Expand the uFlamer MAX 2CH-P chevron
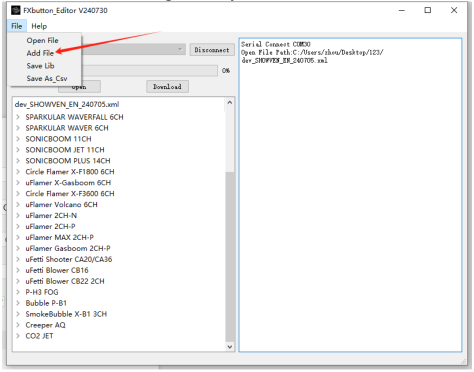 18,237
